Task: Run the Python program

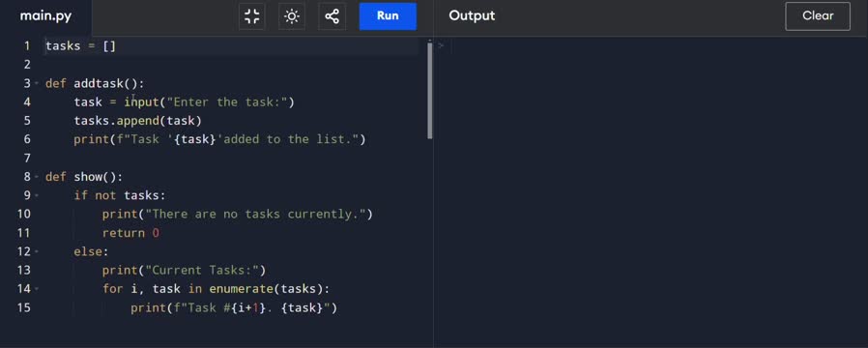Action: (x=388, y=16)
